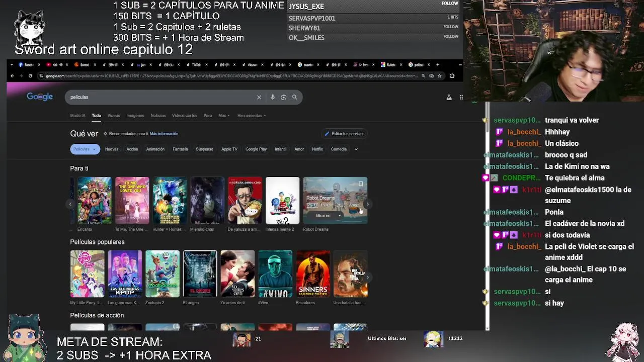Save Robot Dreams with the bookmark icon
This screenshot has height=362, width=644.
(x=360, y=184)
